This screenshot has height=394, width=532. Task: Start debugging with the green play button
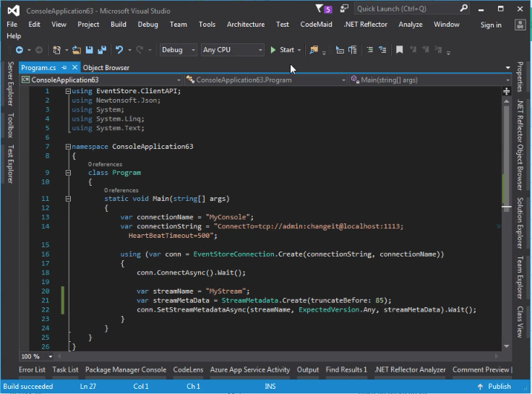(x=273, y=50)
